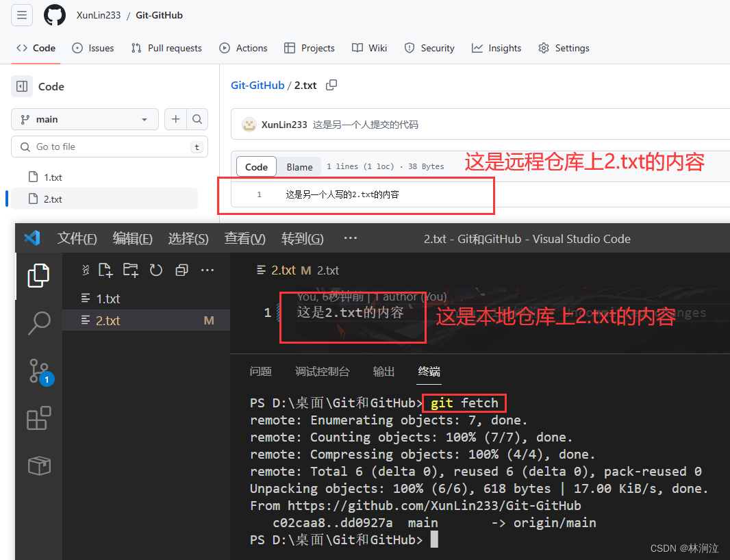Click the leftmost explorer toolbar icon
This screenshot has width=730, height=560.
(85, 270)
